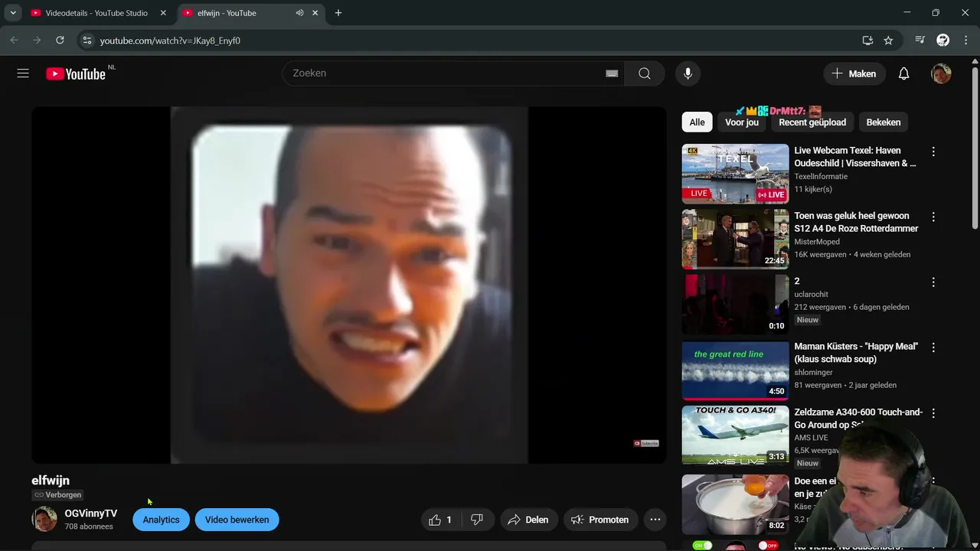This screenshot has width=980, height=551.
Task: Mute the elfwijn tab audio icon
Action: click(299, 13)
